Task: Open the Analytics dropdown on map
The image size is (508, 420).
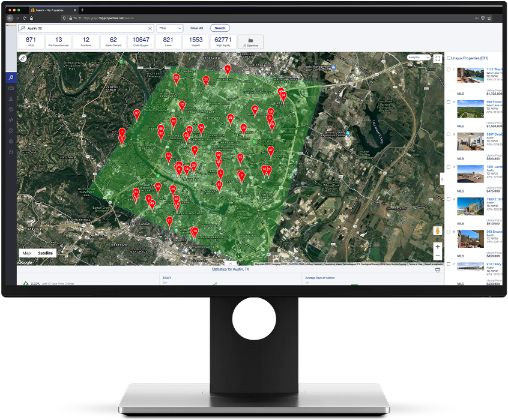Action: click(x=419, y=58)
